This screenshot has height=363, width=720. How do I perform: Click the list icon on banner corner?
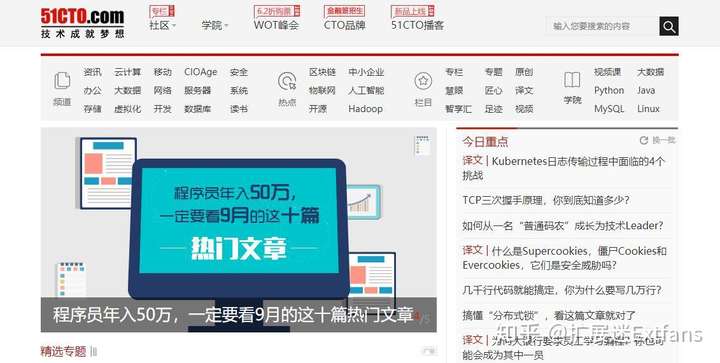(x=422, y=145)
